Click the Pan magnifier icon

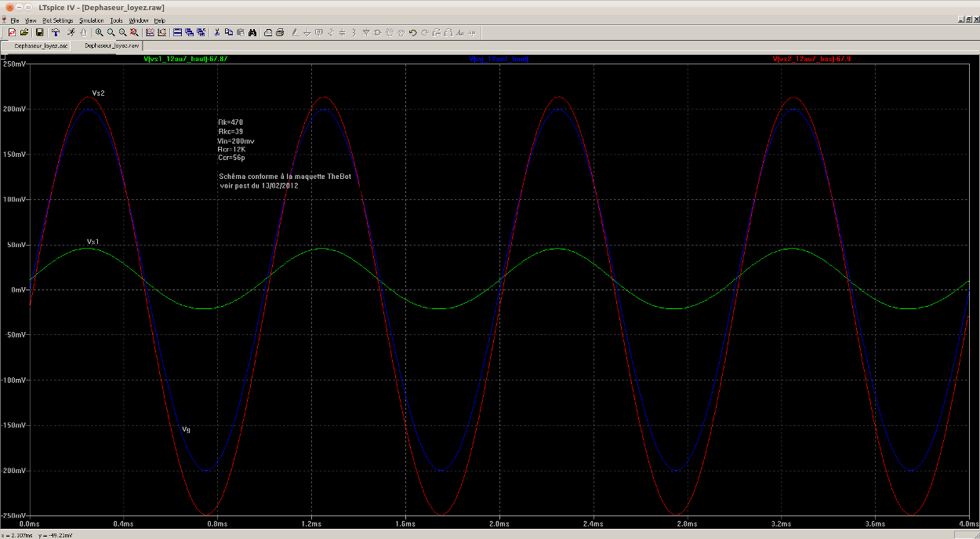(x=111, y=32)
